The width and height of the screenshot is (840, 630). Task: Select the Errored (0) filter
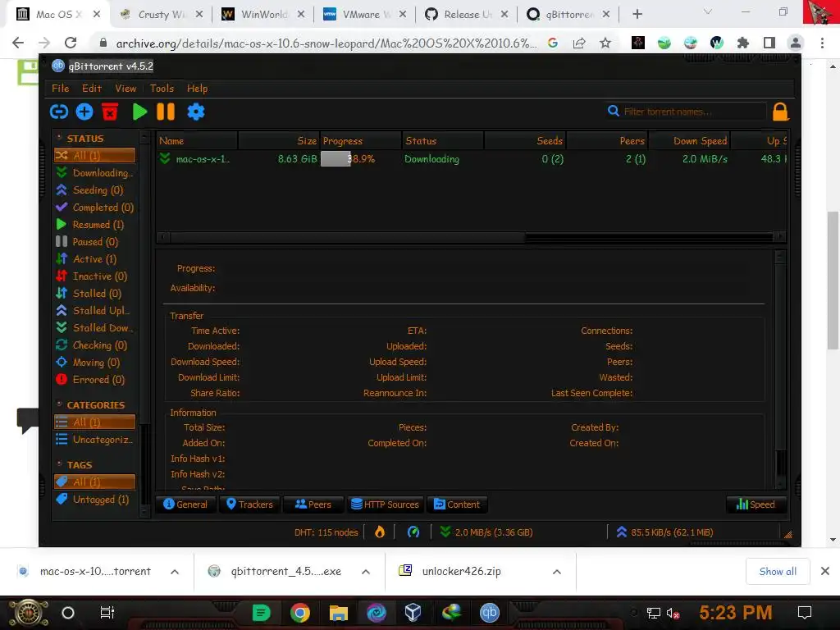tap(95, 379)
